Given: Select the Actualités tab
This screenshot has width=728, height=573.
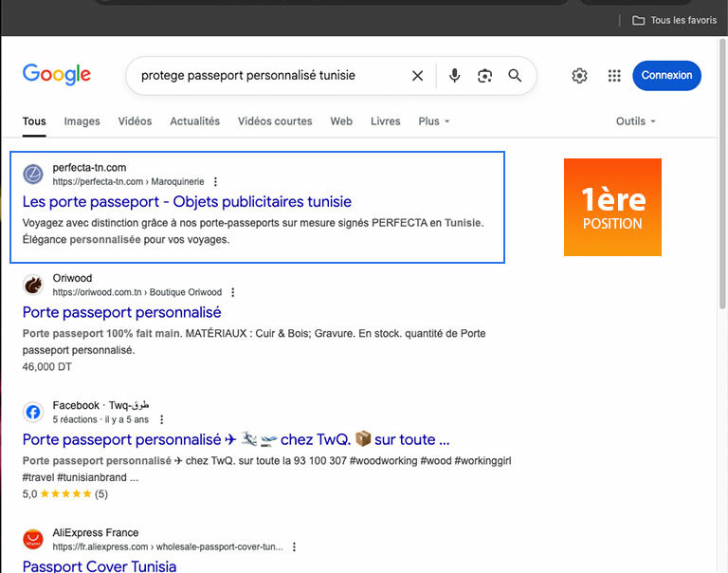Looking at the screenshot, I should click(x=194, y=121).
